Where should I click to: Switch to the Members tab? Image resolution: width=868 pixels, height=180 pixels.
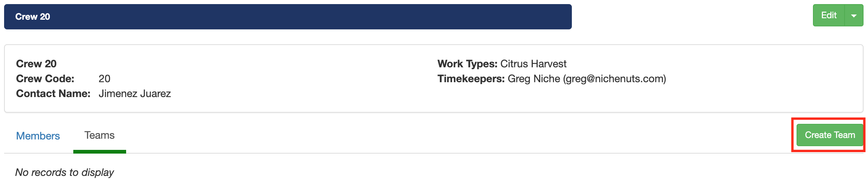(38, 136)
